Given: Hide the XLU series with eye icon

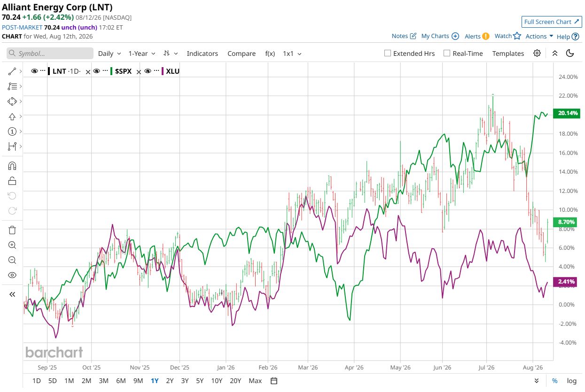Looking at the screenshot, I should [148, 71].
